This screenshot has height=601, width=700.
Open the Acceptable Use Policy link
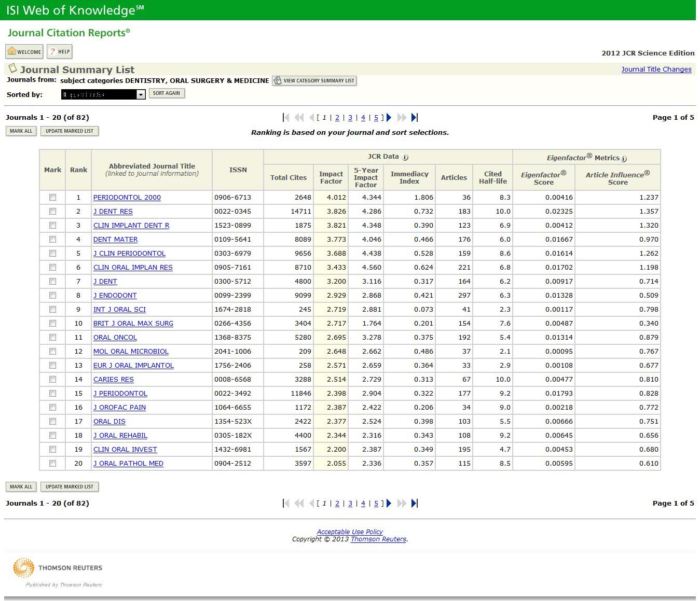[x=350, y=532]
